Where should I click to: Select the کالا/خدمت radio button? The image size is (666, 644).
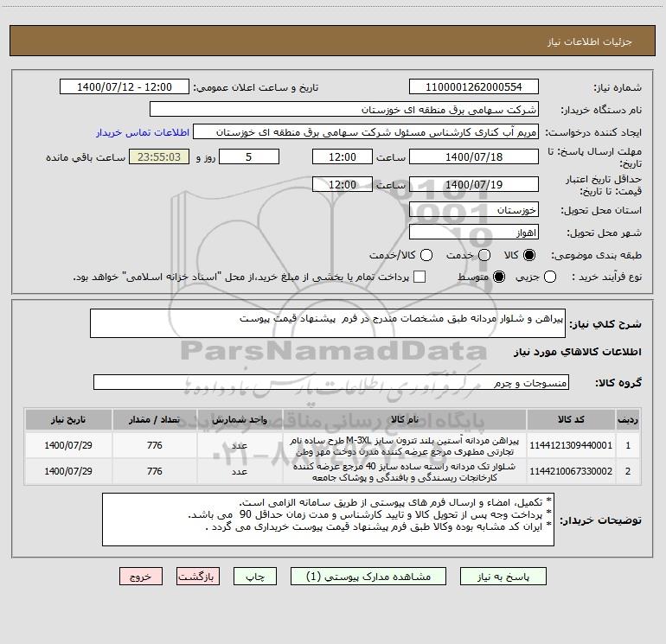tap(426, 255)
